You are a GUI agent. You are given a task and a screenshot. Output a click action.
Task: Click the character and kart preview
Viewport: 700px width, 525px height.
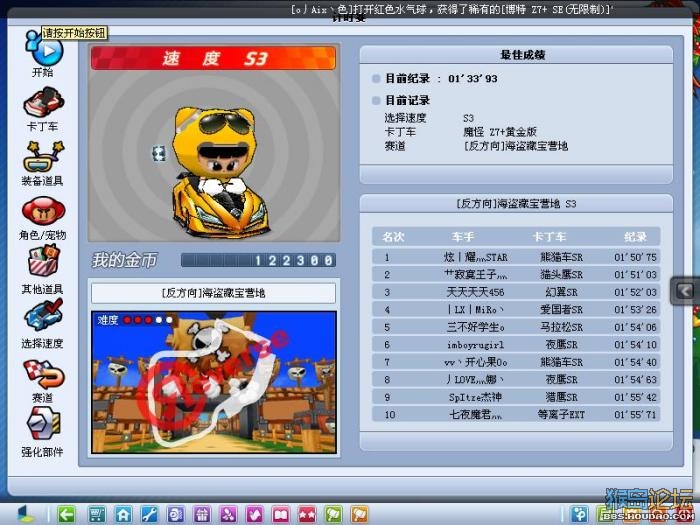coord(219,172)
